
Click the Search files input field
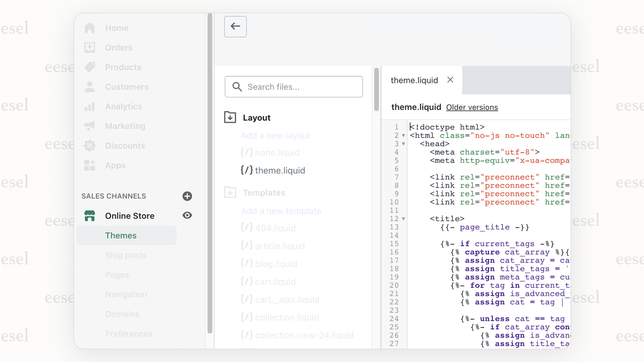tap(294, 87)
